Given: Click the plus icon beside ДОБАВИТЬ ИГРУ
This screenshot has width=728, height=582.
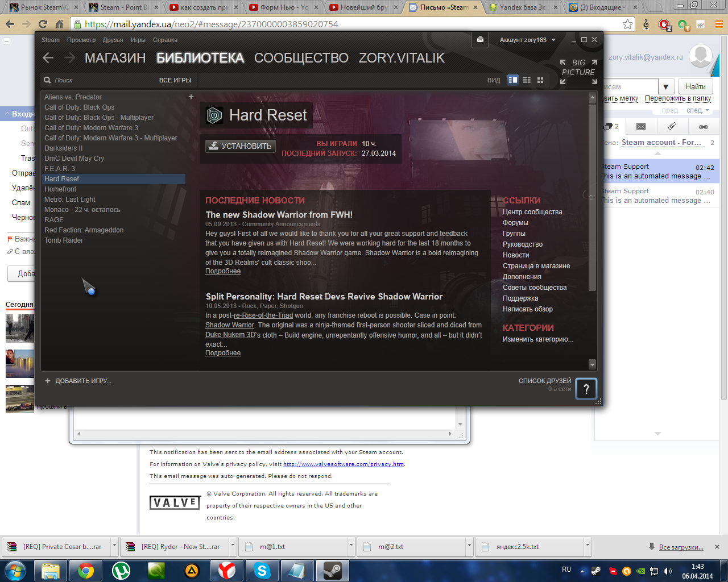Looking at the screenshot, I should [48, 381].
